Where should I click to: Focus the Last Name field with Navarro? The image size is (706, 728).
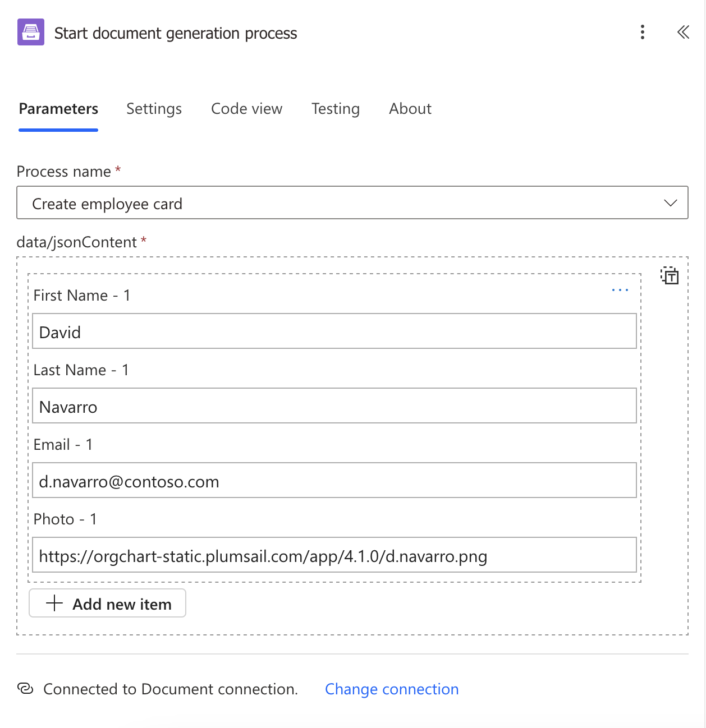334,406
